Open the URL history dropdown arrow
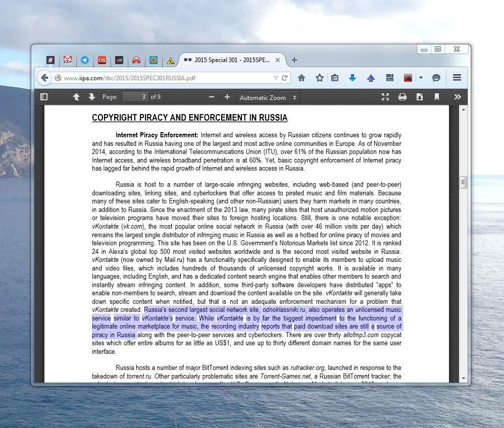 tap(275, 78)
